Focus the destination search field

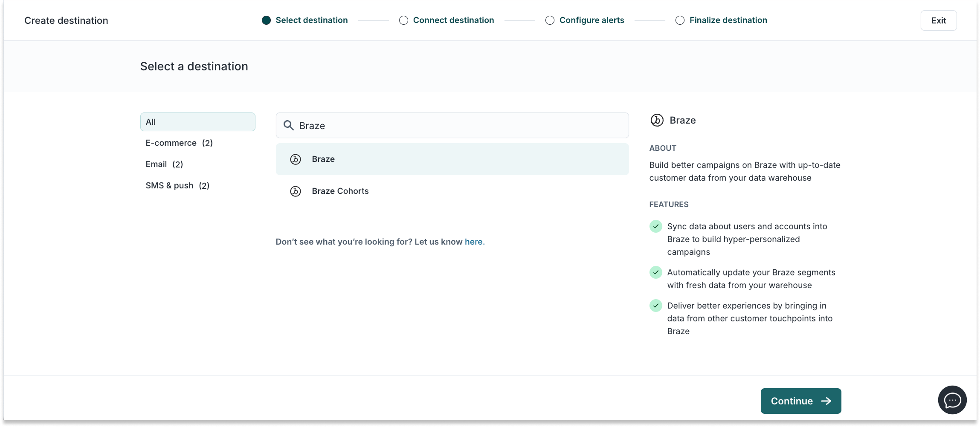(x=461, y=126)
